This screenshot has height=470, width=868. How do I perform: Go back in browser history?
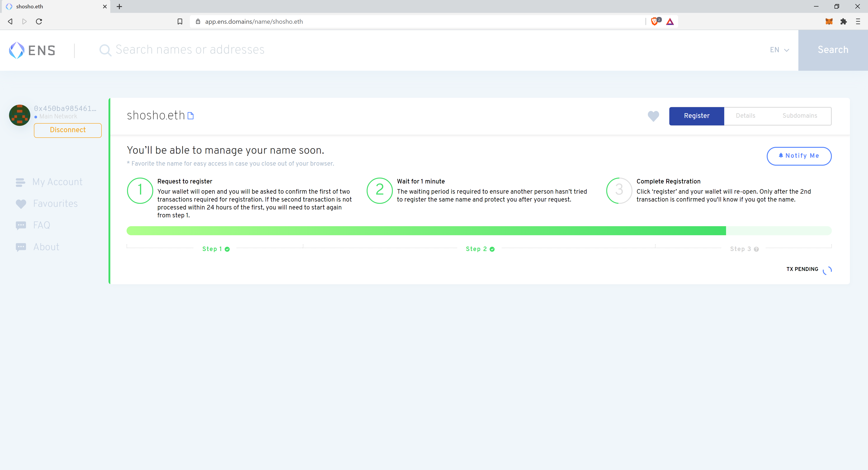10,21
